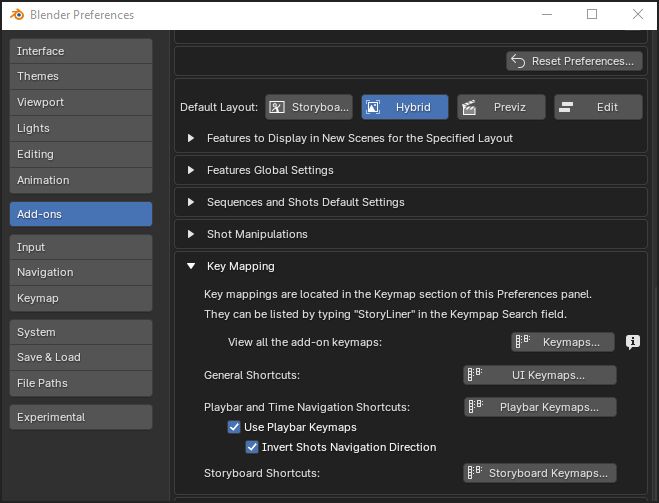Viewport: 659px width, 503px height.
Task: Click the Blender logo in title bar
Action: (16, 15)
